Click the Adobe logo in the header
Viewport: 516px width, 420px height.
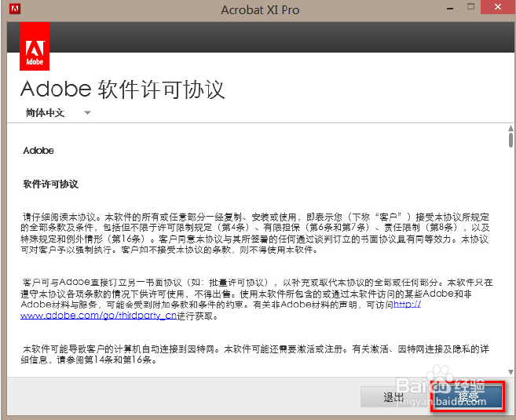[35, 46]
